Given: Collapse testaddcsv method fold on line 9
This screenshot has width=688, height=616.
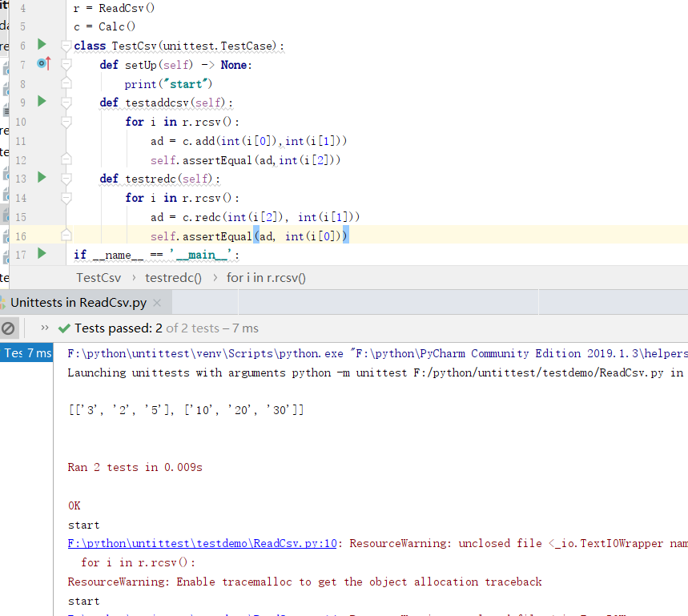Looking at the screenshot, I should point(66,103).
